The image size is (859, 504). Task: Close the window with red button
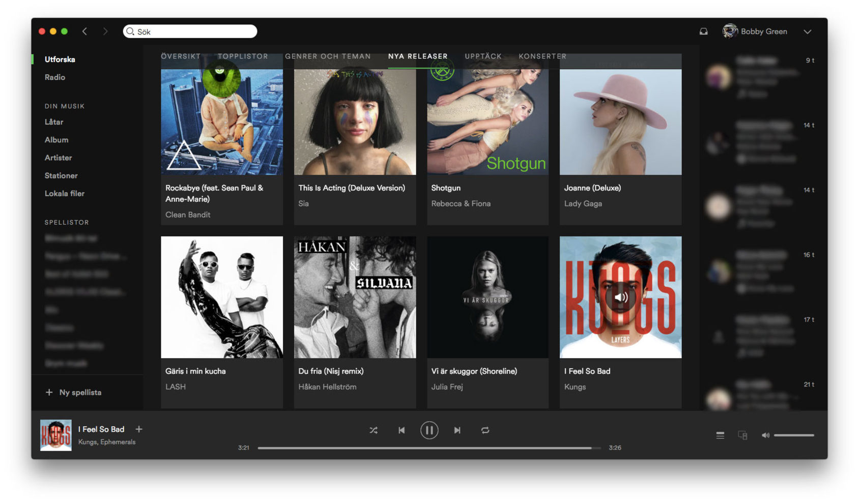pos(42,32)
